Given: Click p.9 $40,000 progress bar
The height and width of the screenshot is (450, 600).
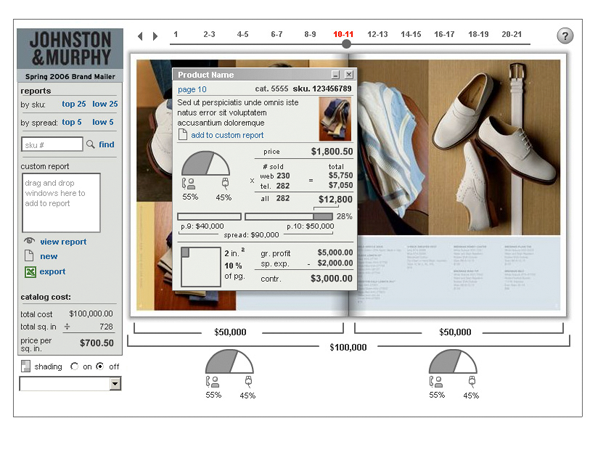Looking at the screenshot, I should tap(209, 217).
